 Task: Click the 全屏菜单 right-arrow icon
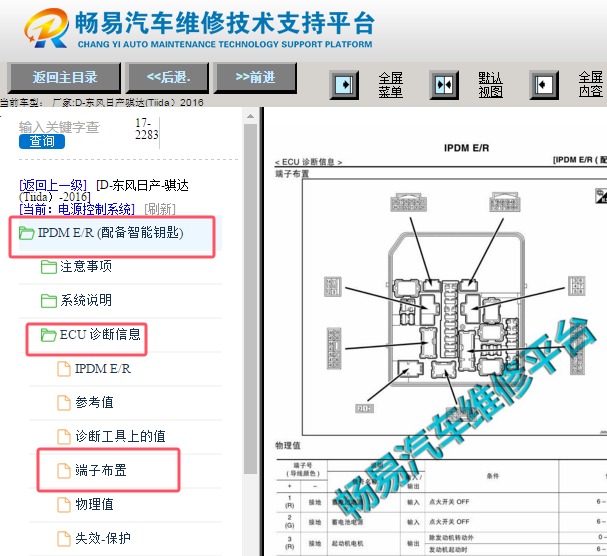[x=344, y=85]
